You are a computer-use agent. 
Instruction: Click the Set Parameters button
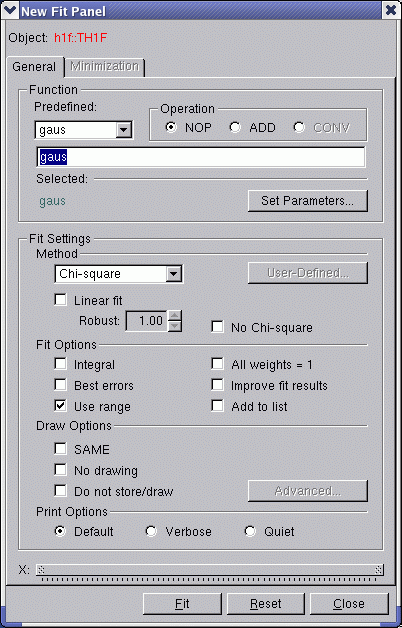pyautogui.click(x=308, y=201)
